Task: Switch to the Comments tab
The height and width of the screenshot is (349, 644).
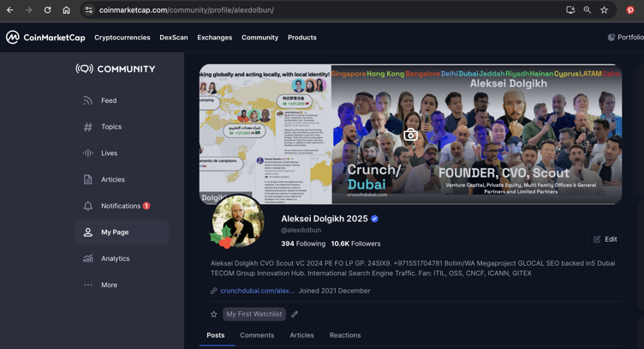Action: coord(257,335)
